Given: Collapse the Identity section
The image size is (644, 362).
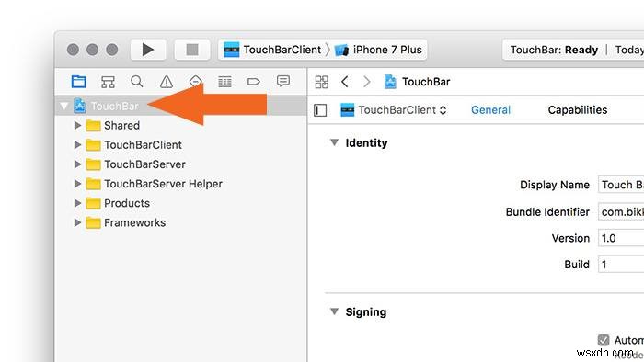Looking at the screenshot, I should click(335, 142).
